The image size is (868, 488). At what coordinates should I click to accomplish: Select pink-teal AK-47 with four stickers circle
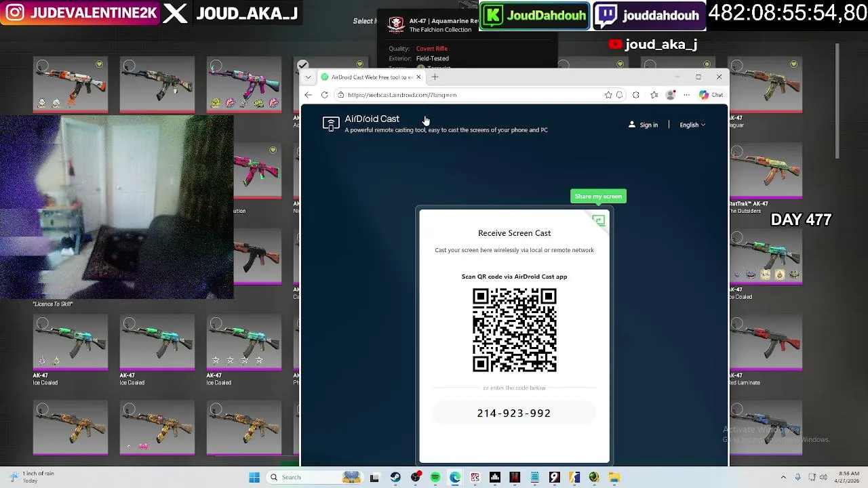pyautogui.click(x=216, y=66)
